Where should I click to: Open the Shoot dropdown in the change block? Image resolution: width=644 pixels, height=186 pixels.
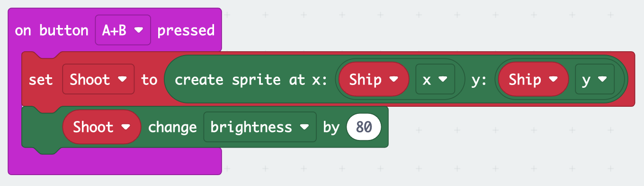pos(102,127)
